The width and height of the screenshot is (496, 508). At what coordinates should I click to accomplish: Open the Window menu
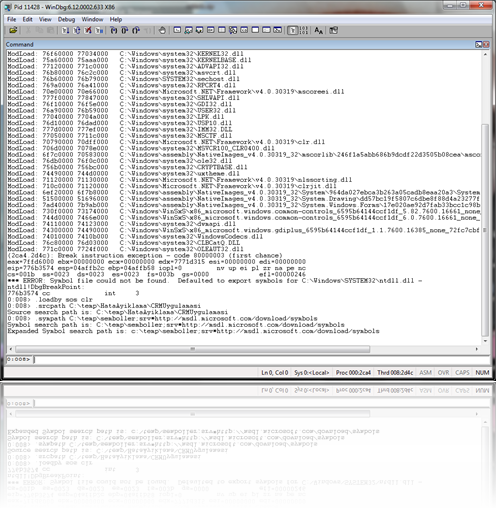tap(92, 19)
